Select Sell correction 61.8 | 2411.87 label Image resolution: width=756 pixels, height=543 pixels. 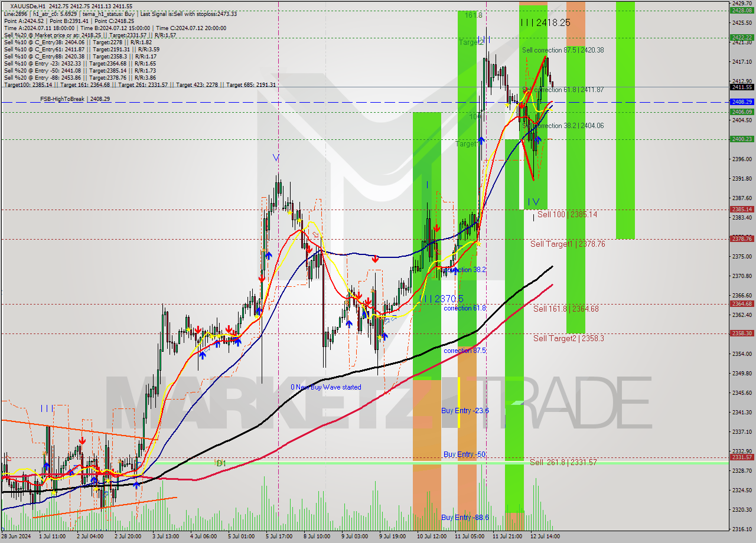point(563,90)
